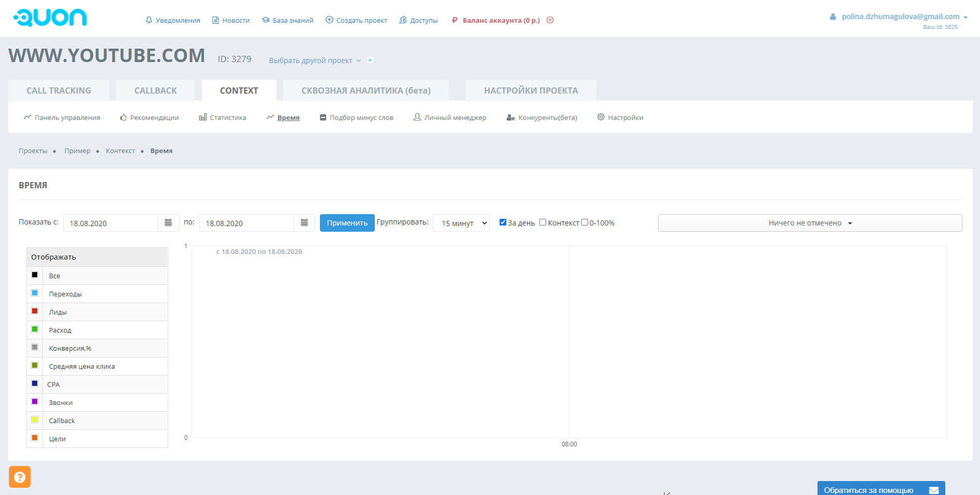Click the ruble balance icon
Viewport: 980px width, 495px height.
455,20
